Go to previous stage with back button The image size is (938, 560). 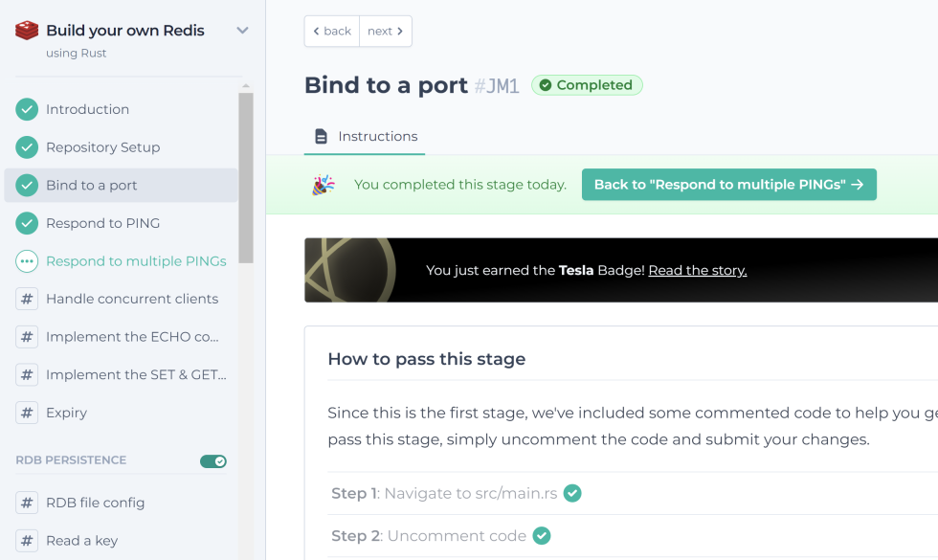click(x=332, y=32)
